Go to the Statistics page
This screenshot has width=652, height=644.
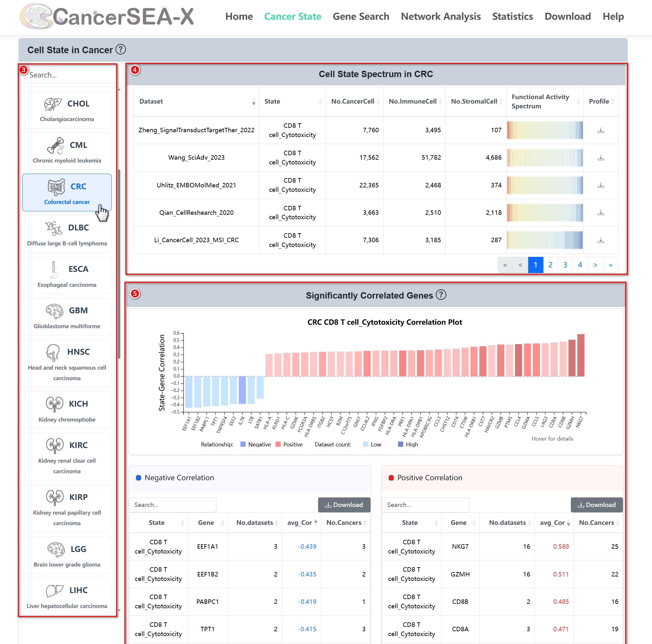pos(512,16)
